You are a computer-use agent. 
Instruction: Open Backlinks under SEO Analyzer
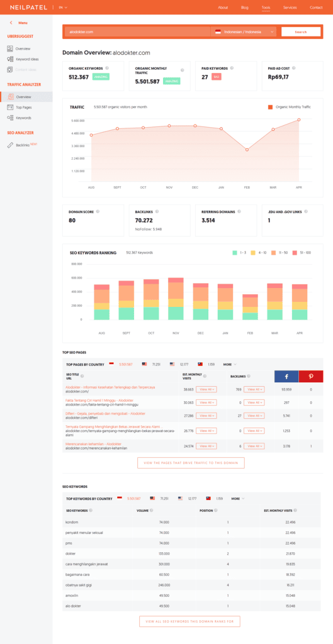pyautogui.click(x=22, y=145)
